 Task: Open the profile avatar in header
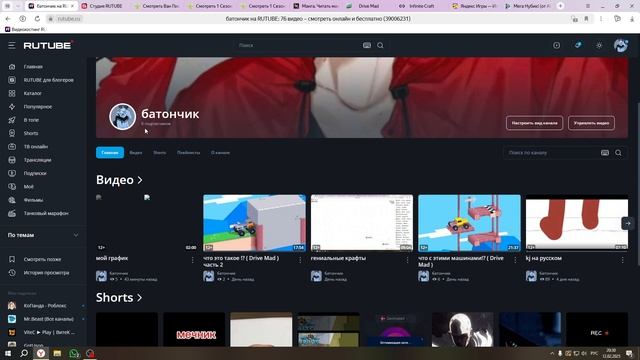621,45
